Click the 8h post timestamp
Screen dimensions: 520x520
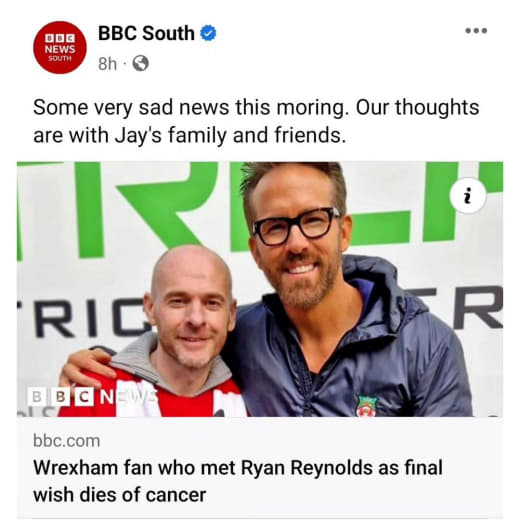107,63
